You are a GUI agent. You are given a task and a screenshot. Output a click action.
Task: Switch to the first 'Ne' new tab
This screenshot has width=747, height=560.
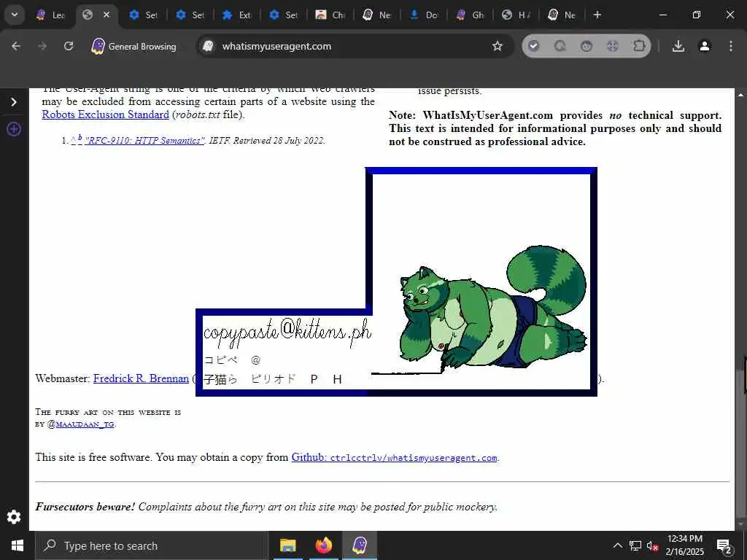(x=377, y=15)
